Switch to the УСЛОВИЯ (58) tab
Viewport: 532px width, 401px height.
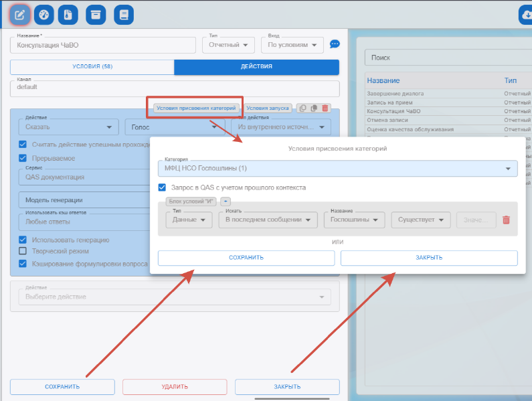point(92,67)
